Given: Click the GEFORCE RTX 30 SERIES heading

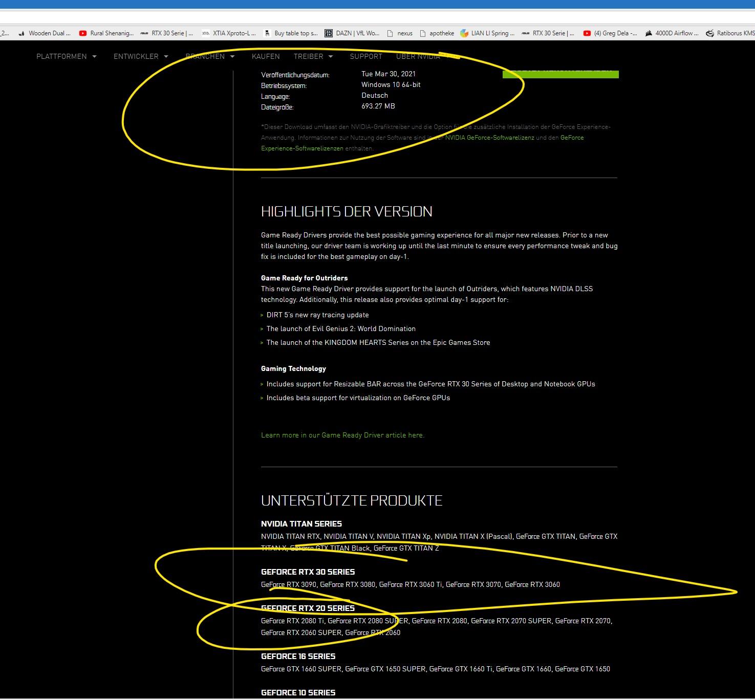Looking at the screenshot, I should pyautogui.click(x=308, y=572).
